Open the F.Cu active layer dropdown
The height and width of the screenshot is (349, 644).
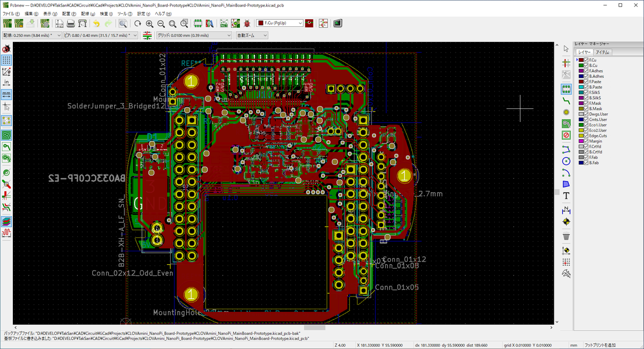[x=280, y=24]
